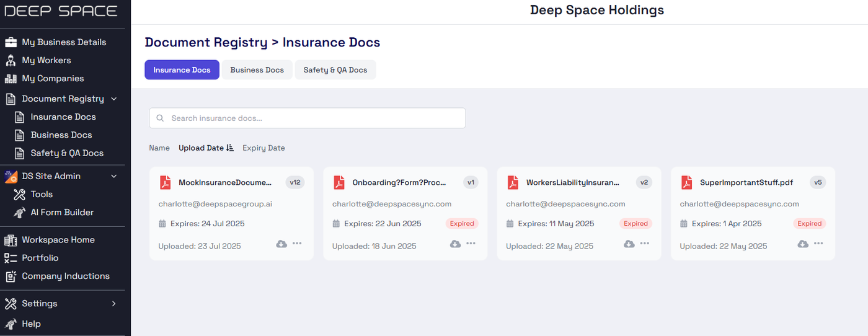Focus the Search insurance docs field
Image resolution: width=868 pixels, height=336 pixels.
pos(308,118)
